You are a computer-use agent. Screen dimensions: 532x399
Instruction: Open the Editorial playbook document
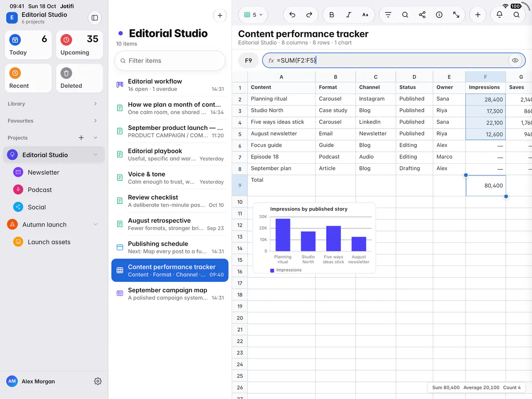tap(170, 155)
